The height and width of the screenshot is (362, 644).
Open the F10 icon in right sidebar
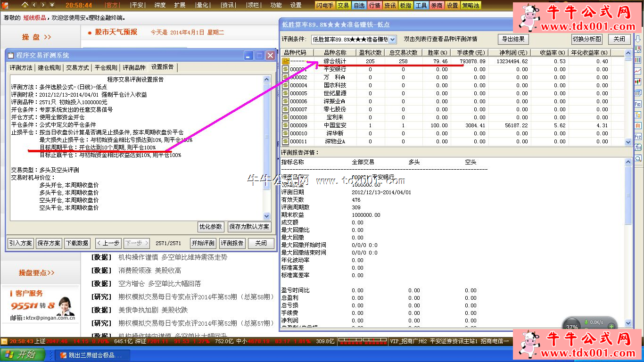coord(638,104)
